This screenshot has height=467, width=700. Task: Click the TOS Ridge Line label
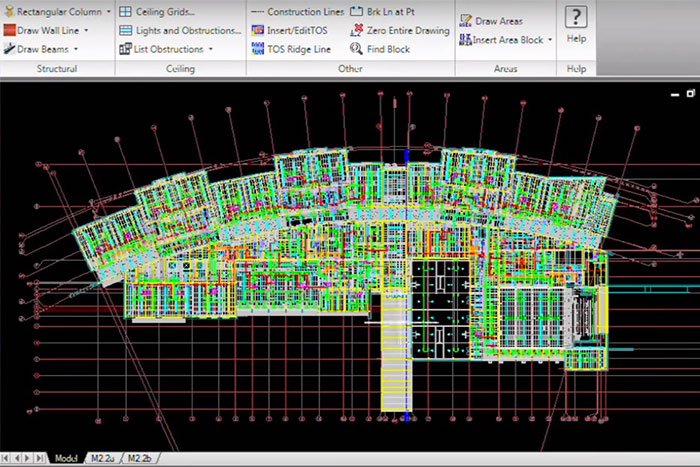(299, 49)
